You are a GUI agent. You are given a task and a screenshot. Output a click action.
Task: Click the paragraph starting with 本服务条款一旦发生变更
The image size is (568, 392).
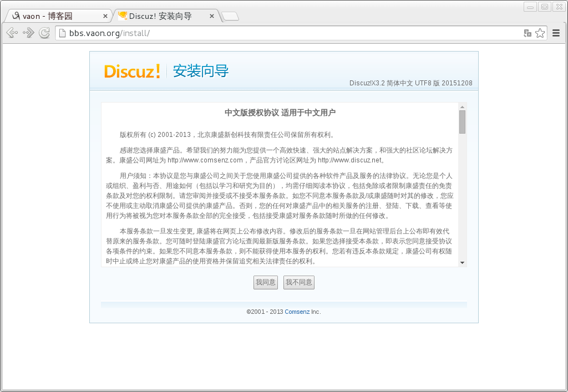(x=279, y=246)
